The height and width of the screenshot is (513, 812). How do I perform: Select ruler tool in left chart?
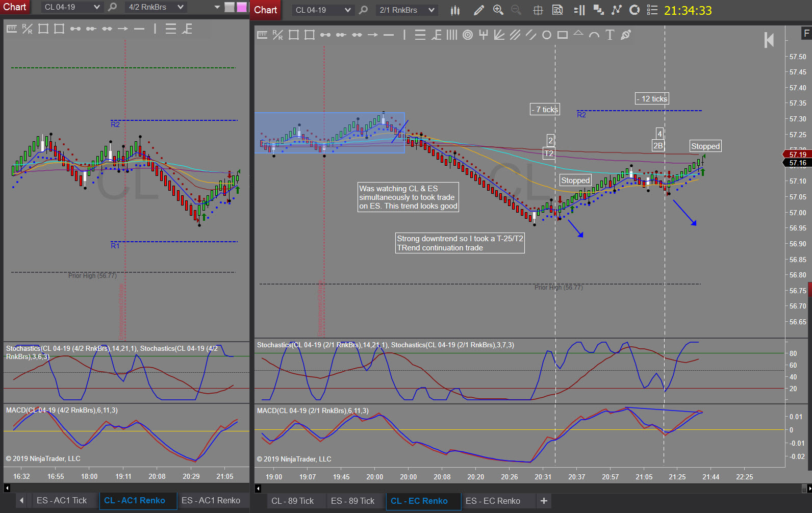pos(12,29)
